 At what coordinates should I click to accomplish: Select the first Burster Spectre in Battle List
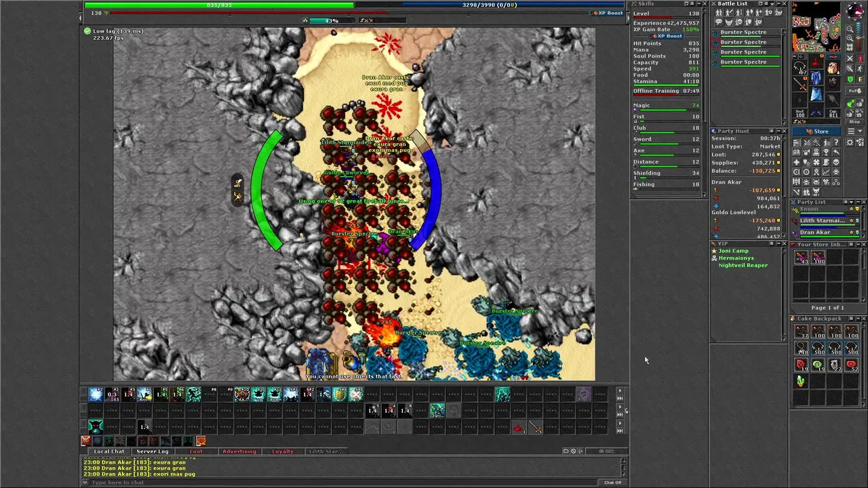point(747,33)
